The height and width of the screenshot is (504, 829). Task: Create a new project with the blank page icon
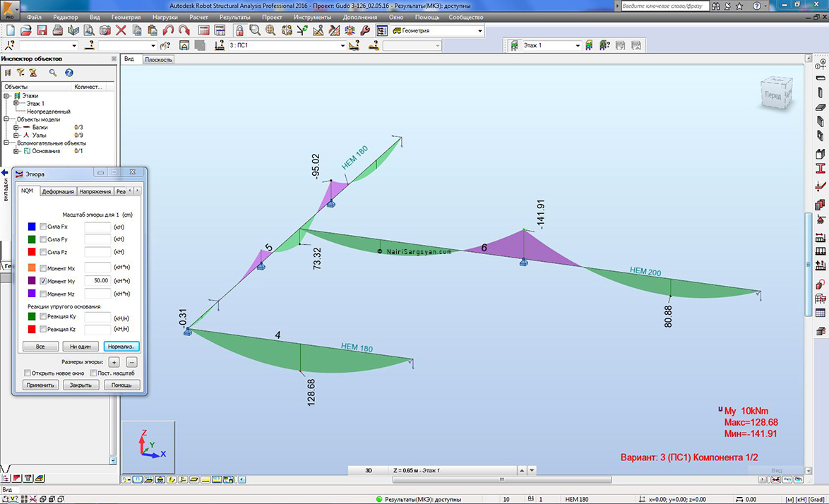10,30
